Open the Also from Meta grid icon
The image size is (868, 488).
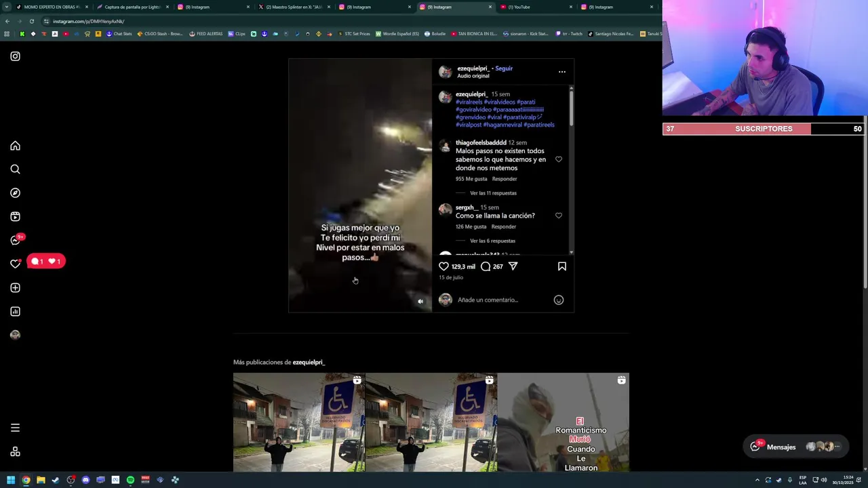click(15, 452)
